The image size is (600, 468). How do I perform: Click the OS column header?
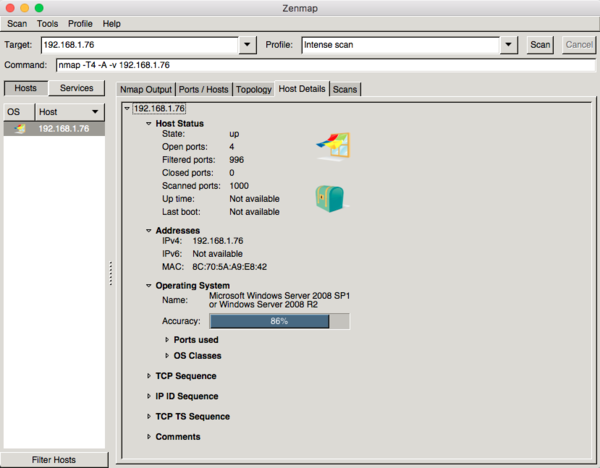19,112
